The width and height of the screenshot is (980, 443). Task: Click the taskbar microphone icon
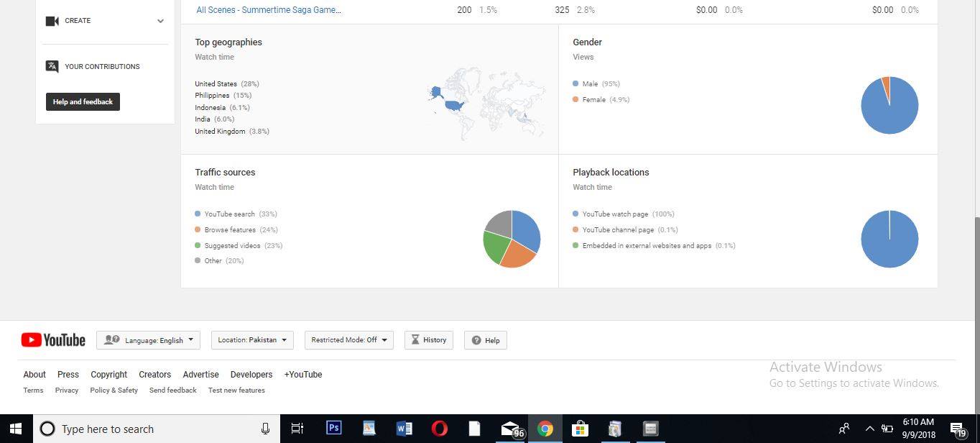pyautogui.click(x=265, y=429)
